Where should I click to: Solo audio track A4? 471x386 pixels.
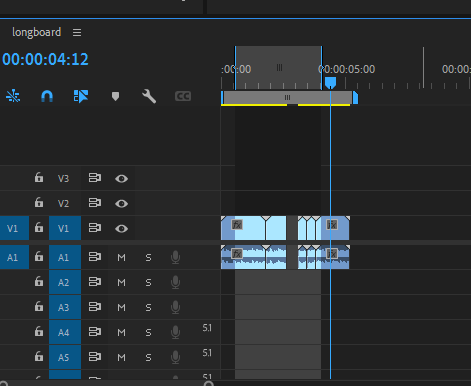tap(148, 332)
